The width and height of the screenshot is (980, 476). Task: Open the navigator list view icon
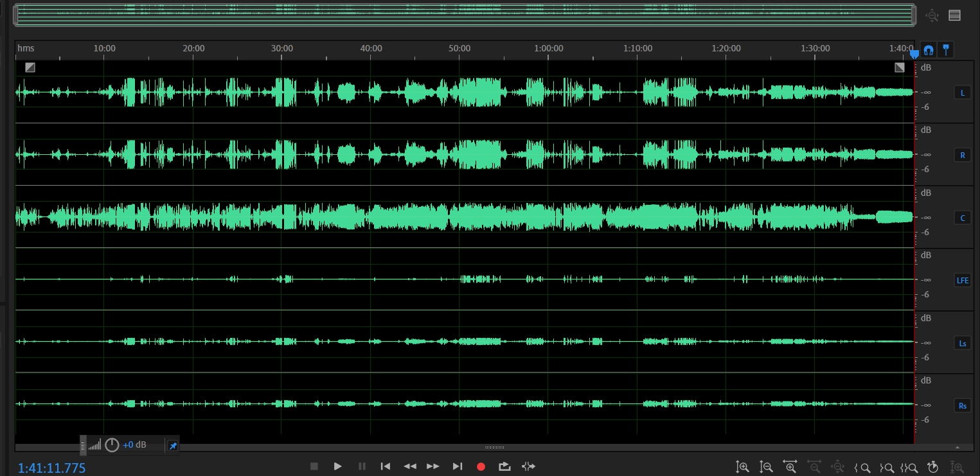(955, 15)
